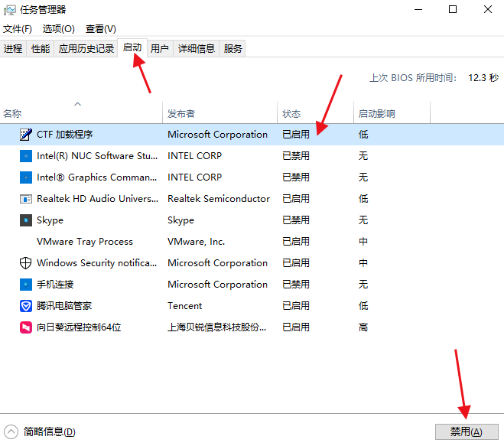Open the 查看(V) menu
This screenshot has height=446, width=504.
coord(101,29)
